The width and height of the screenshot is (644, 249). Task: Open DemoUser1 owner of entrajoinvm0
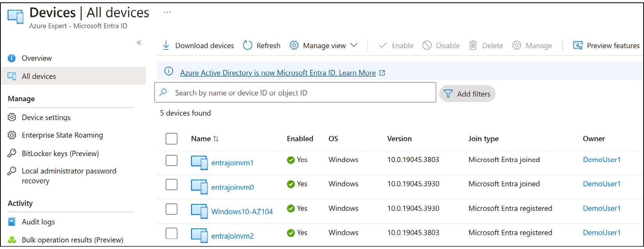coord(601,184)
